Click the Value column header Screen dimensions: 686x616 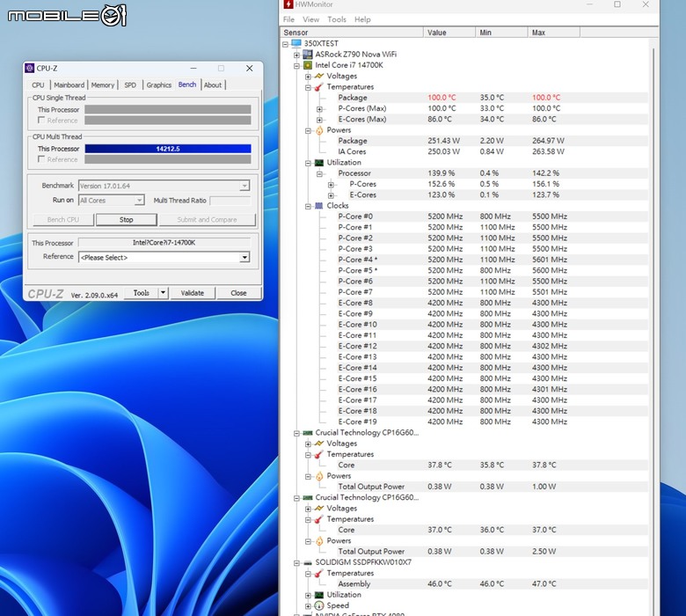[449, 33]
